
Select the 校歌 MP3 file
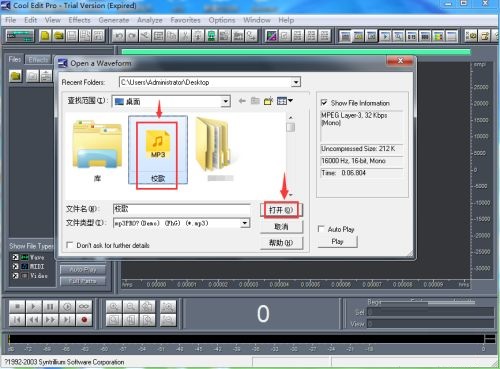(158, 150)
